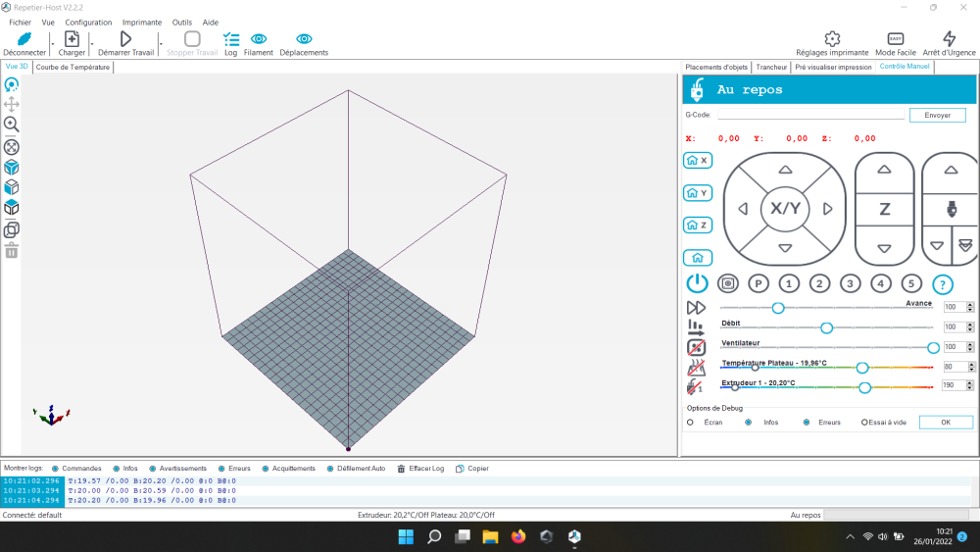Toggle Déplacements visibility eye icon

tap(304, 39)
